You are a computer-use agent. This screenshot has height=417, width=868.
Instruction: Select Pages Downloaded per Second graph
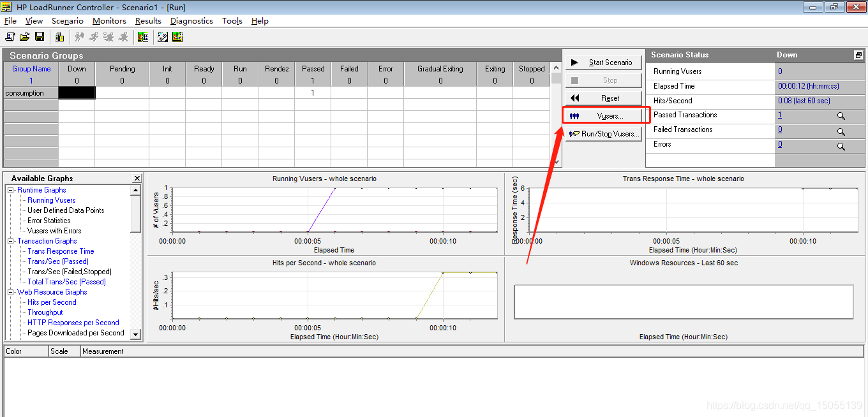pos(76,333)
